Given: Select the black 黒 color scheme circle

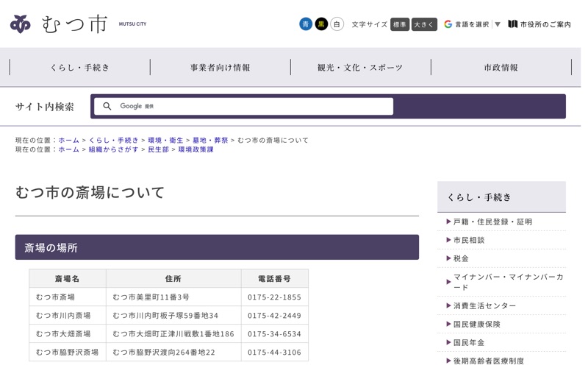Looking at the screenshot, I should [x=321, y=24].
